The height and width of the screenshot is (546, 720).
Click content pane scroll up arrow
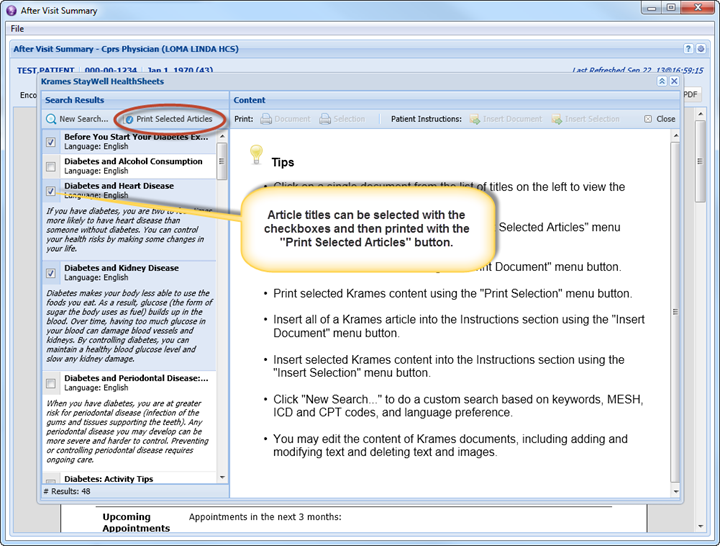click(x=675, y=136)
